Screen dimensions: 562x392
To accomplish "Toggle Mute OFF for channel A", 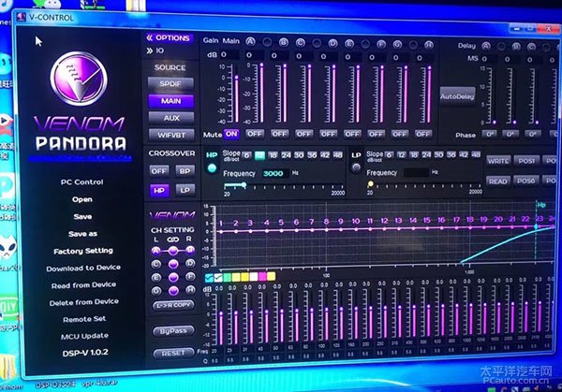I will point(255,134).
